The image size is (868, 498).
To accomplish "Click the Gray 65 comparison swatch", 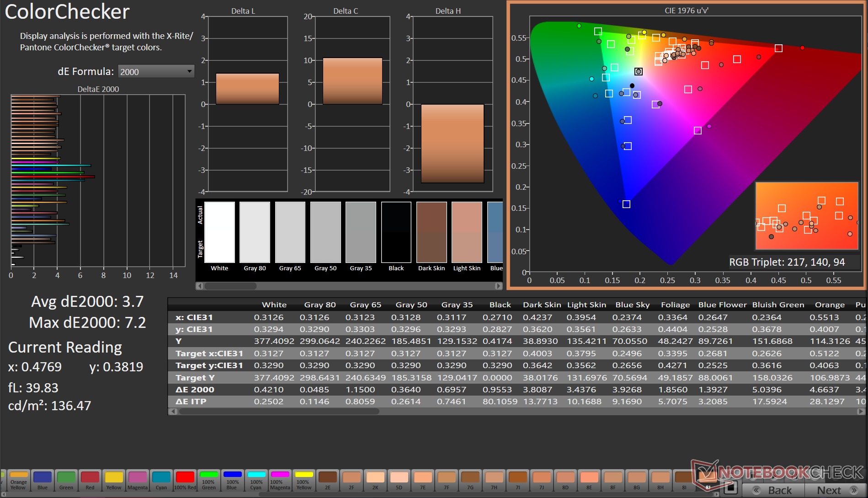I will (x=290, y=232).
